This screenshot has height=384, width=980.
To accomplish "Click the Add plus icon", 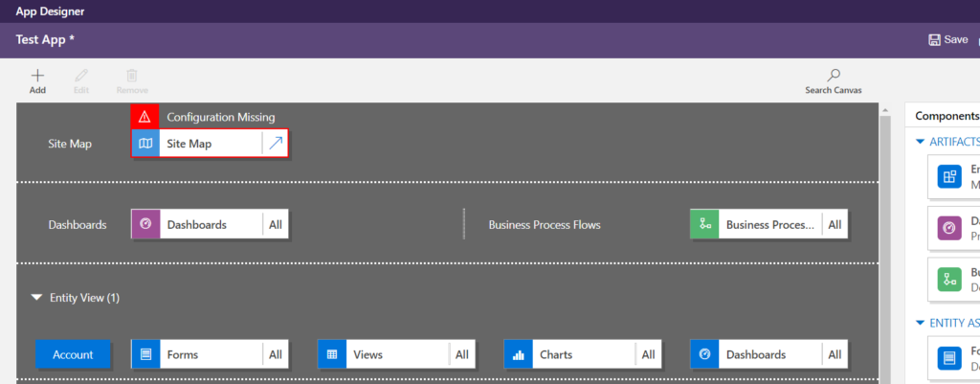I will [37, 76].
